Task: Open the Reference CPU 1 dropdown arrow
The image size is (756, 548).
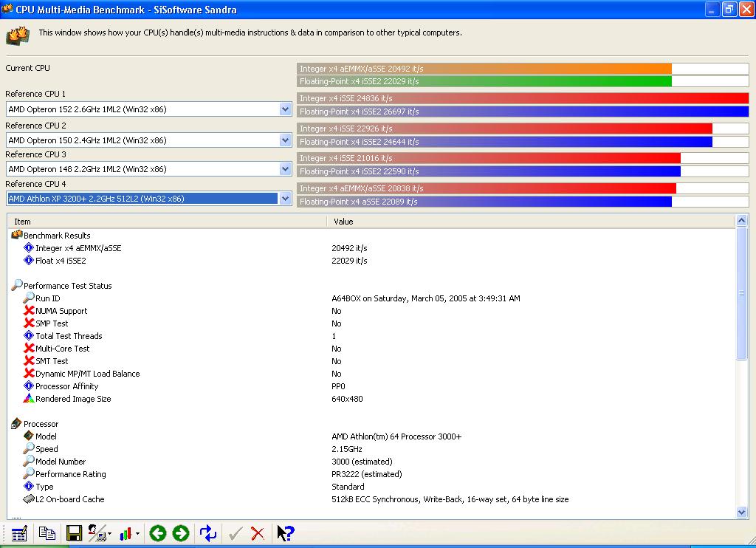Action: 285,109
